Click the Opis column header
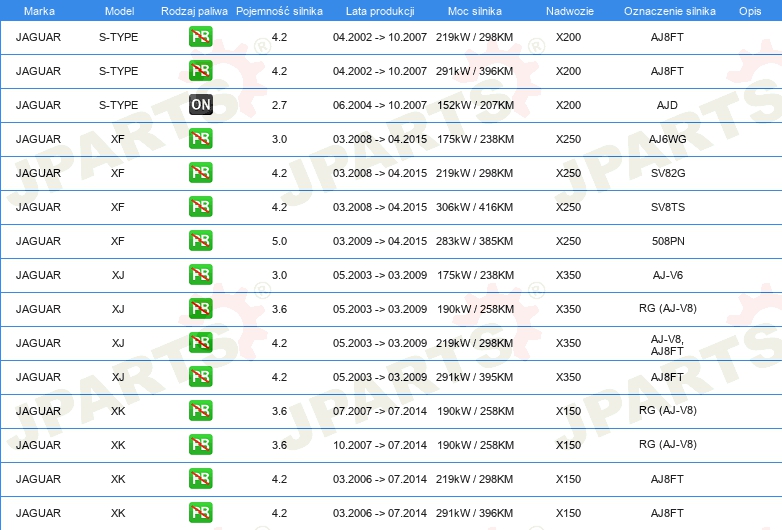Image resolution: width=782 pixels, height=530 pixels. [x=749, y=10]
